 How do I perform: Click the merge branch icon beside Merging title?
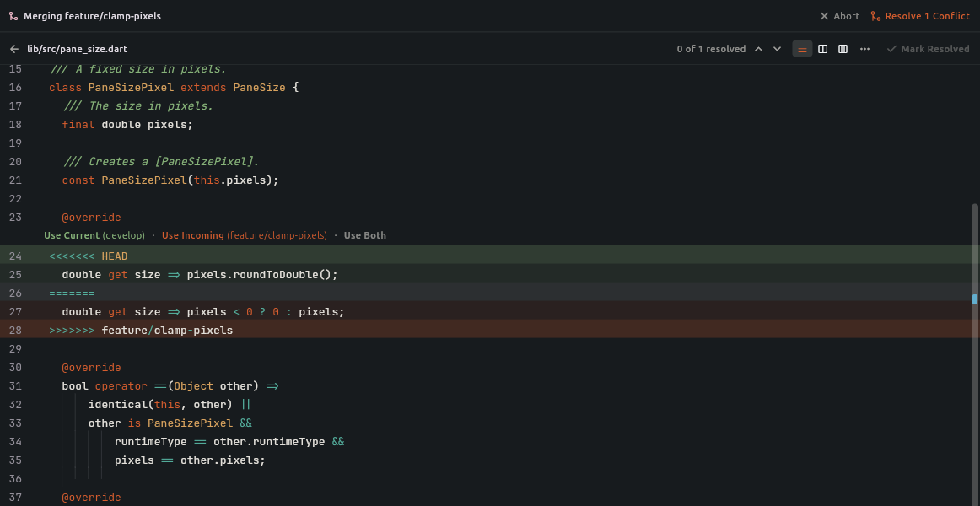point(13,16)
